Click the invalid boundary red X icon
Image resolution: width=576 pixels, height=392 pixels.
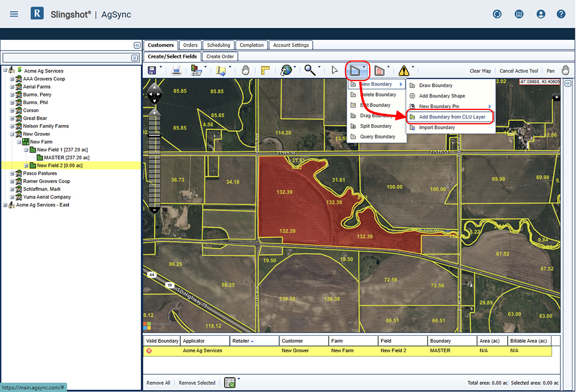click(x=149, y=351)
